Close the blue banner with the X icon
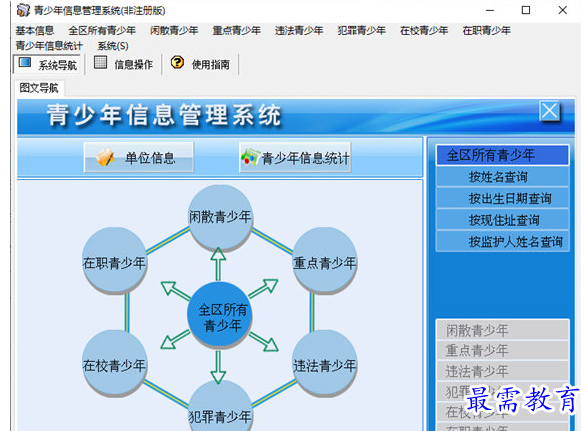The image size is (588, 431). (x=550, y=111)
